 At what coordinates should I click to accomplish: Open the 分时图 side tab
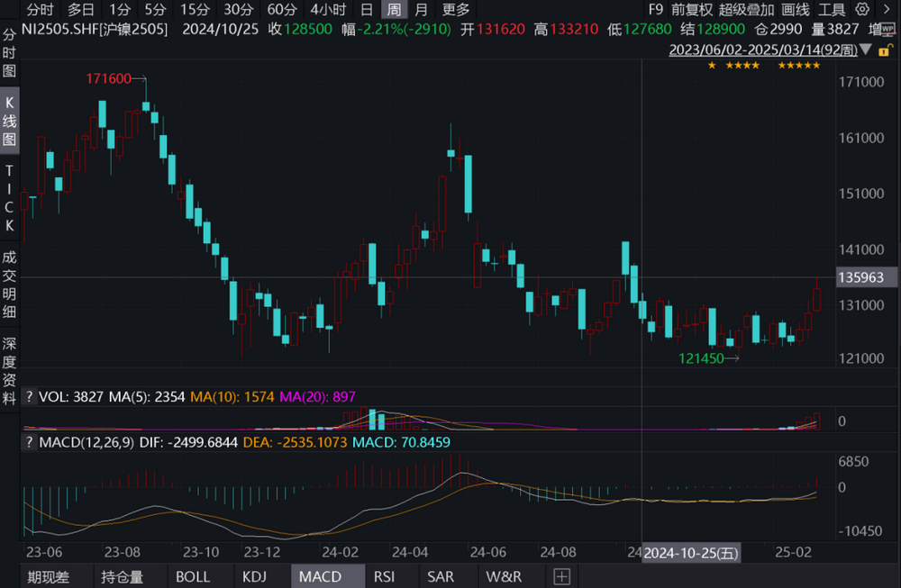click(10, 54)
